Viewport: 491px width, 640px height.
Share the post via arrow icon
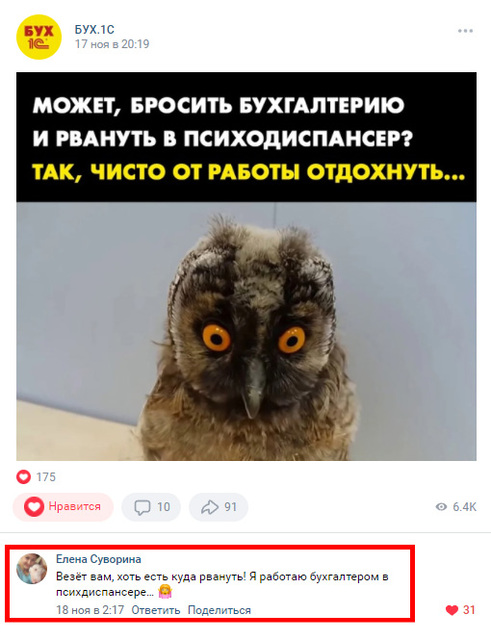coord(209,507)
